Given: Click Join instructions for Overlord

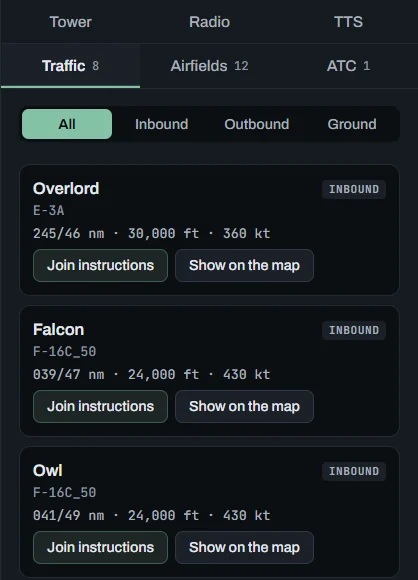Looking at the screenshot, I should [100, 265].
